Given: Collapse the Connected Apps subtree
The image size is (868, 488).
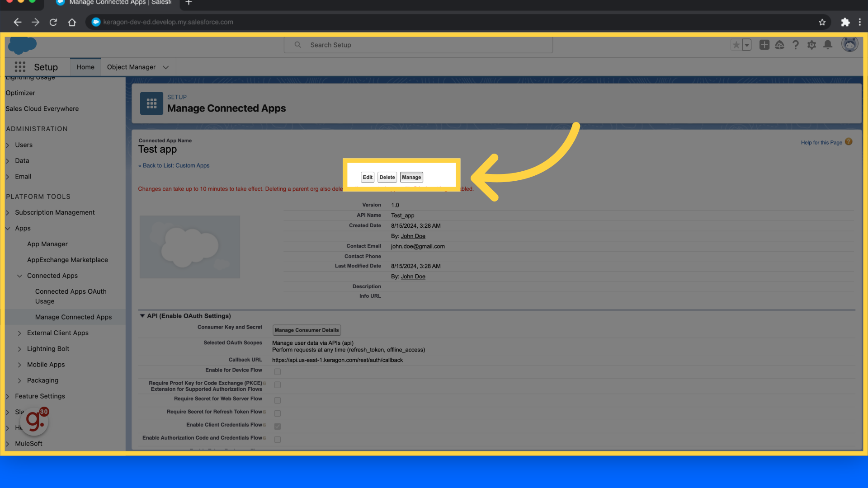Looking at the screenshot, I should (x=19, y=276).
